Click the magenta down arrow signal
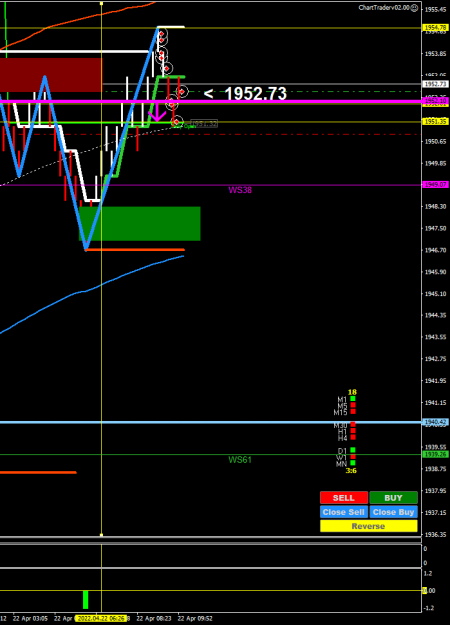Screen dimensions: 450x625 tap(157, 114)
